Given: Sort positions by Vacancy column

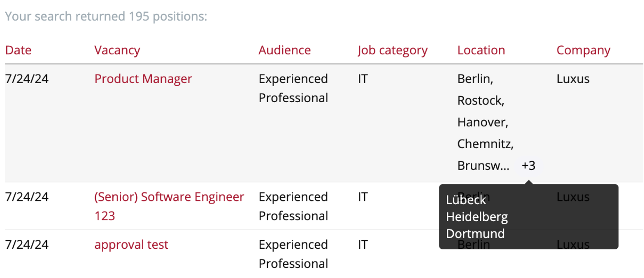Looking at the screenshot, I should tap(117, 50).
